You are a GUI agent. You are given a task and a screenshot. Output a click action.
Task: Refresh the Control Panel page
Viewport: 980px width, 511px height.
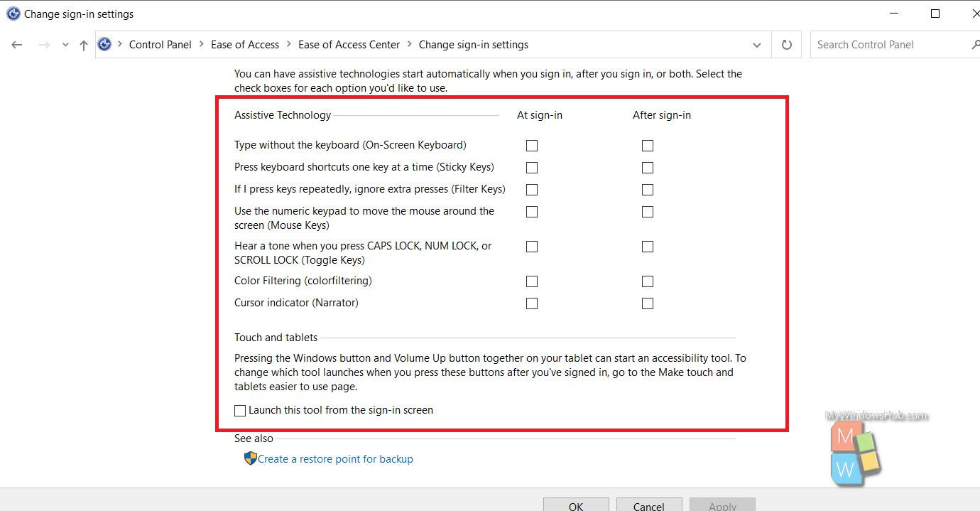click(x=786, y=45)
